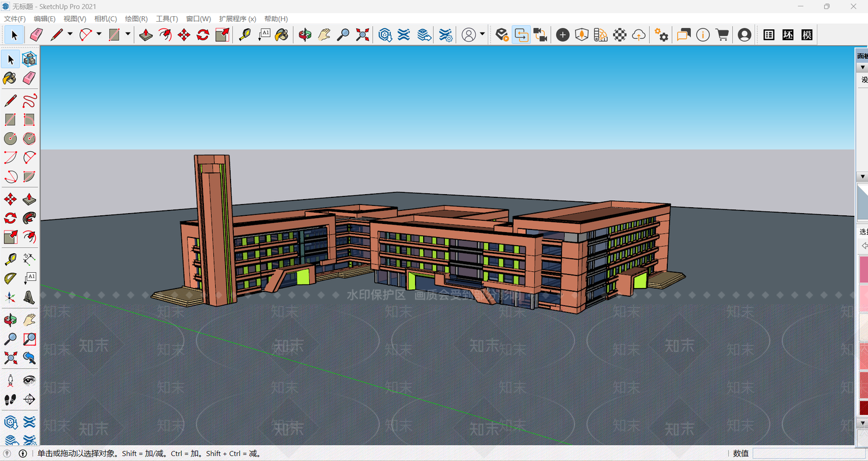The image size is (868, 461).
Task: Click the model info circle icon
Action: pos(703,35)
